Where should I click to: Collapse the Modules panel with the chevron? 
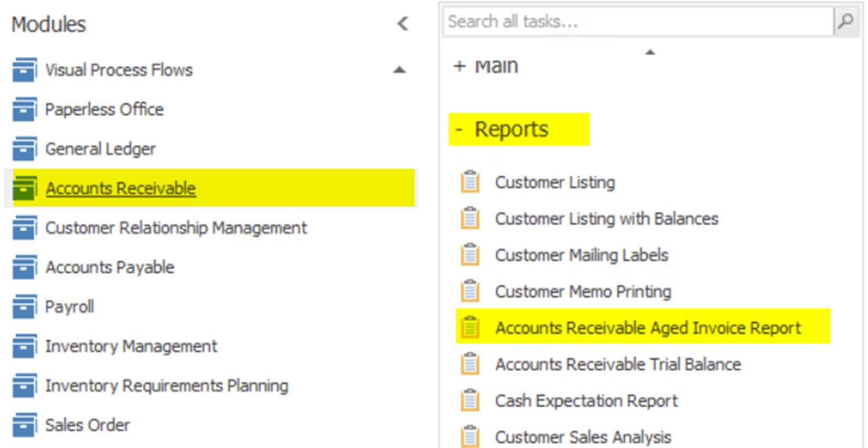[403, 24]
